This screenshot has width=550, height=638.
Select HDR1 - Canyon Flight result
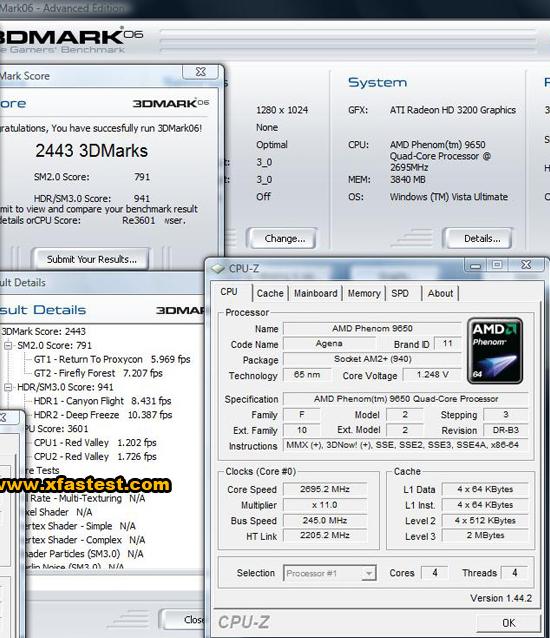(102, 401)
